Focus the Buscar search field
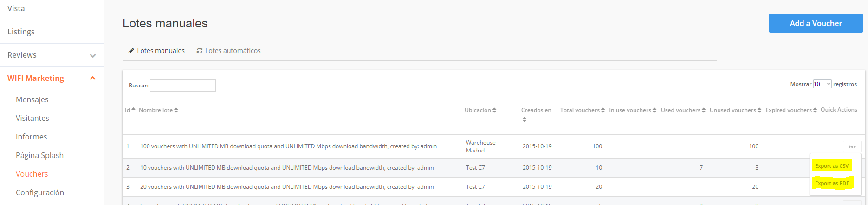The width and height of the screenshot is (868, 205). coord(183,86)
